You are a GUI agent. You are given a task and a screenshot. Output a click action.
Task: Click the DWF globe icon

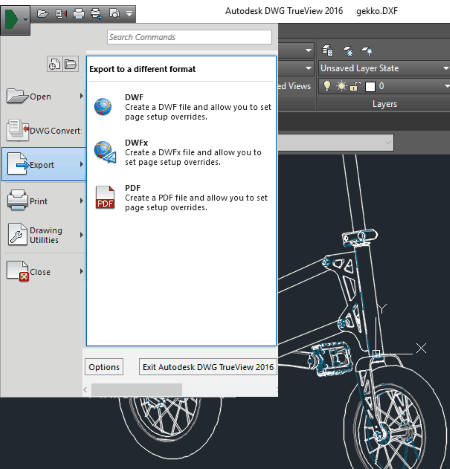click(103, 107)
